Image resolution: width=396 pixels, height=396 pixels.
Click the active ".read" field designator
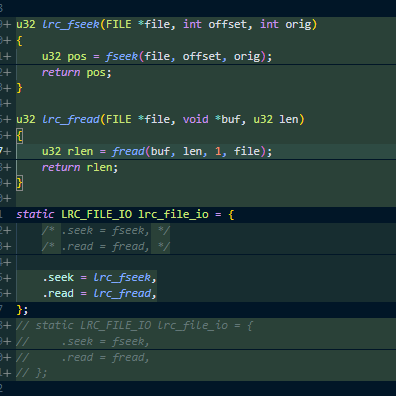pos(58,293)
